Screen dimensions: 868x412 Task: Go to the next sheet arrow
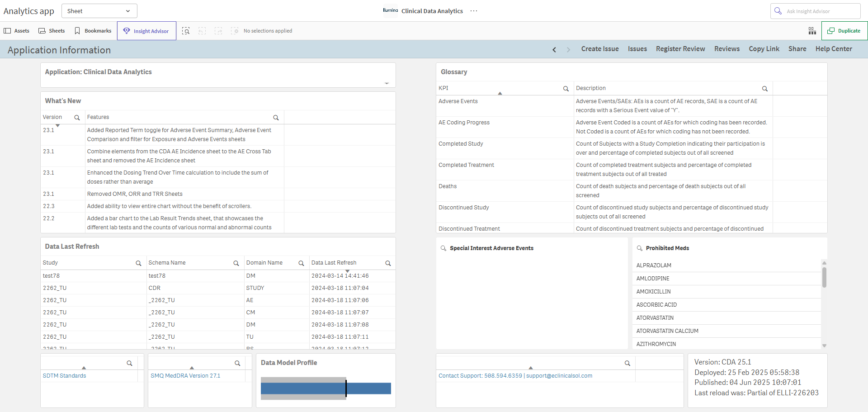click(568, 49)
